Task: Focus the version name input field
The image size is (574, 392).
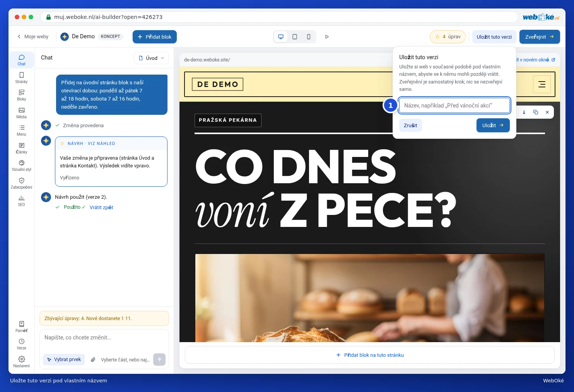Action: point(454,106)
